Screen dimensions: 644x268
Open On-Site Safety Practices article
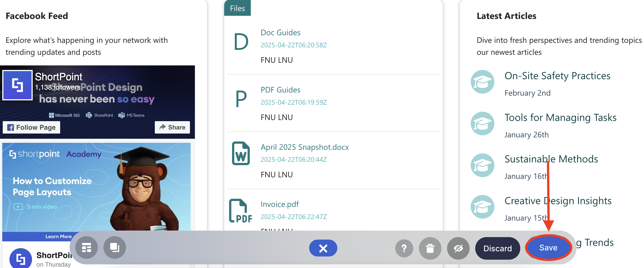pos(557,76)
